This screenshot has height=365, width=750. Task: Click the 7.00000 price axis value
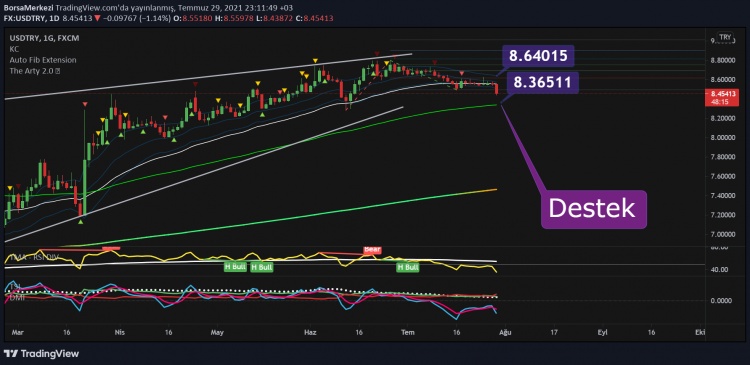click(x=722, y=234)
